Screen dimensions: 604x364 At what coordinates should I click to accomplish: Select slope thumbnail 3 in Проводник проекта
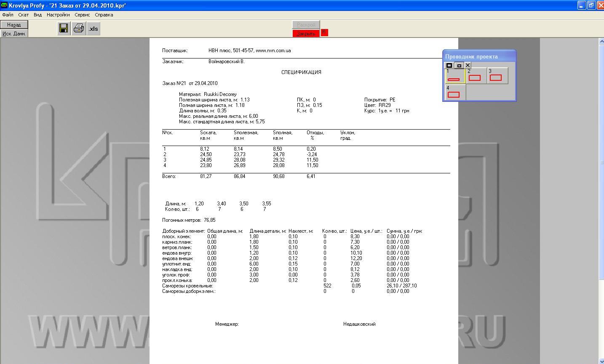(x=498, y=76)
